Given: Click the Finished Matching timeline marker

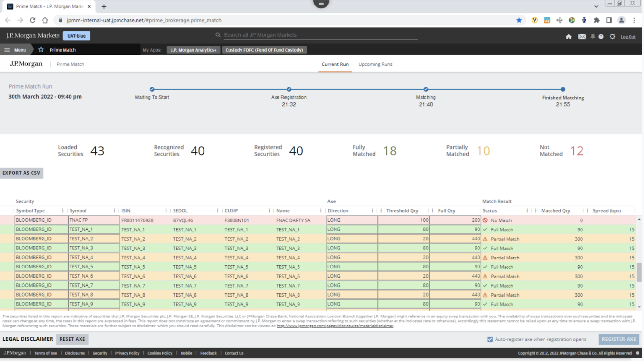Looking at the screenshot, I should [x=563, y=89].
